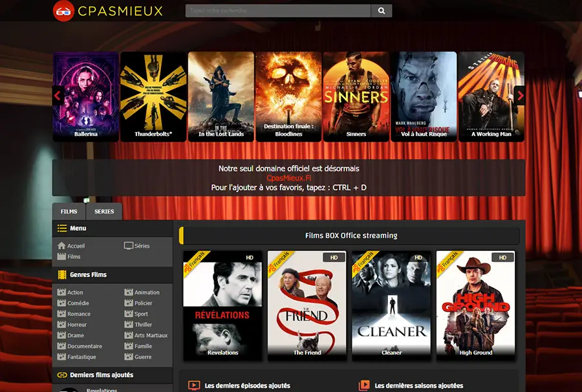Switch to the FILMS tab
The width and height of the screenshot is (582, 392).
tap(69, 212)
